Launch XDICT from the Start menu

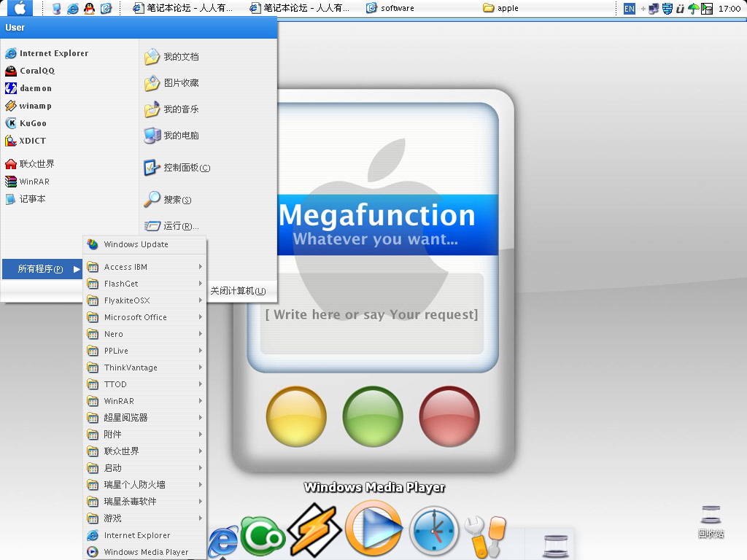[x=26, y=141]
